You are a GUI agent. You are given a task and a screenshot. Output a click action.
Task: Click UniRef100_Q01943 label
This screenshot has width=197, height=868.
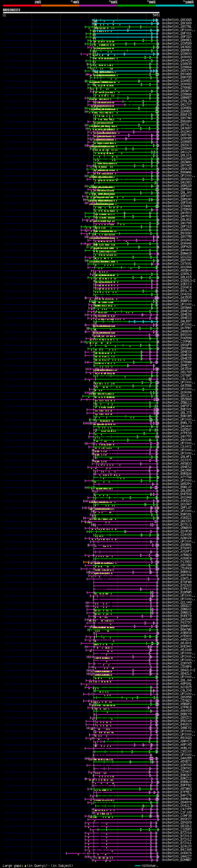click(x=177, y=131)
